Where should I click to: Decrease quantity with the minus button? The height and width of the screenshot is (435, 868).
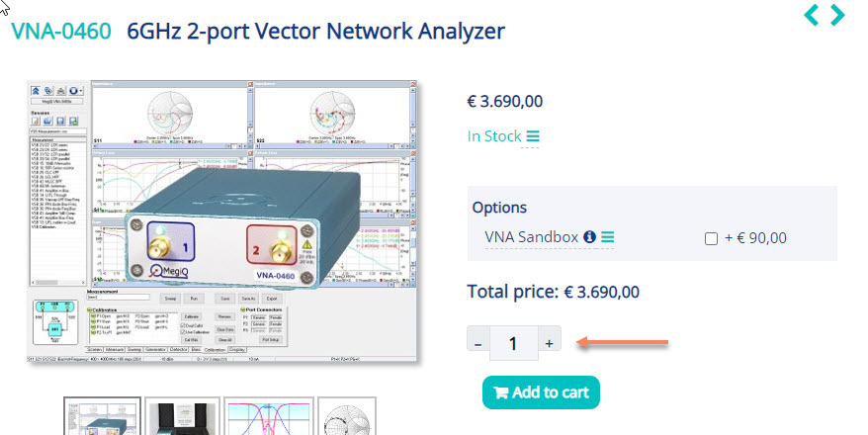point(478,343)
